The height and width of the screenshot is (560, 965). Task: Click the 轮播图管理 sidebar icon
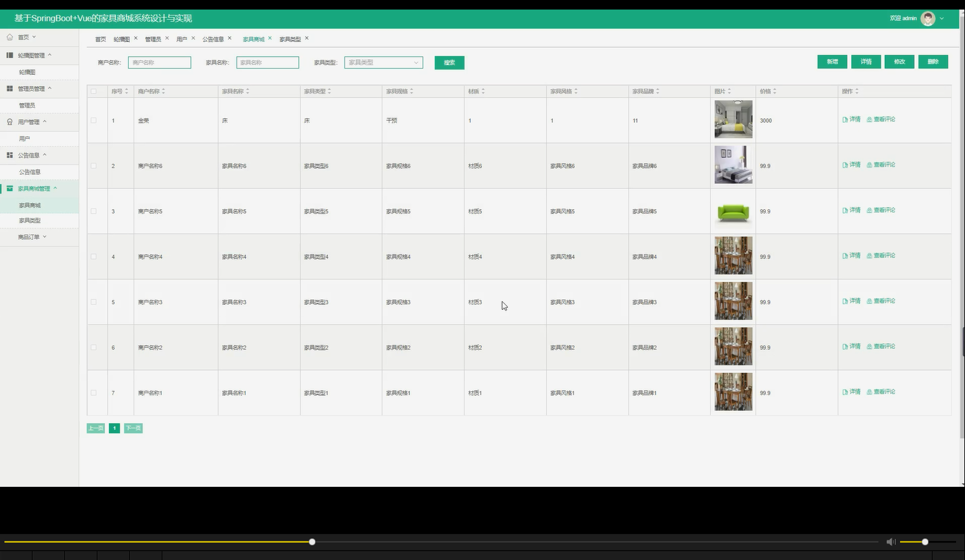10,55
